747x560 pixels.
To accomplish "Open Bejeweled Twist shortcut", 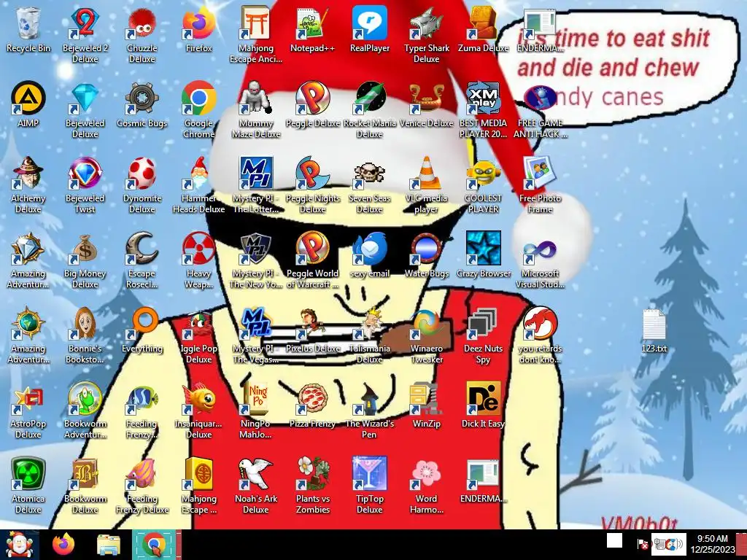I will click(85, 184).
